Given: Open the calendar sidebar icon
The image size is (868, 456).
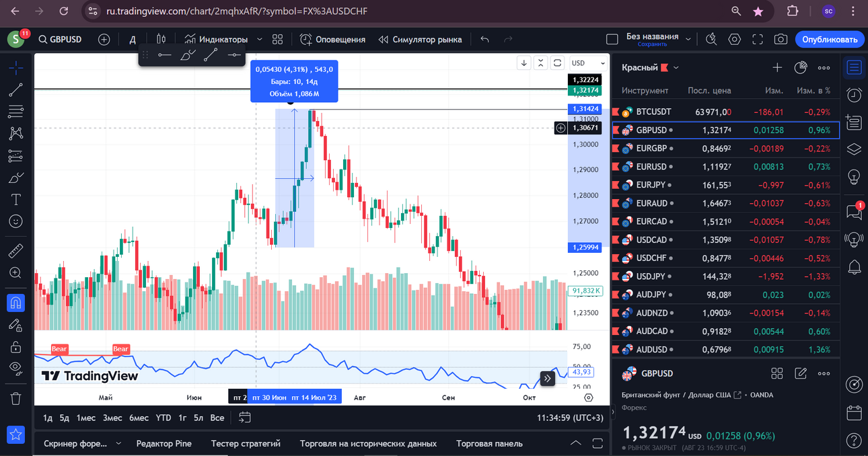Looking at the screenshot, I should (x=855, y=413).
